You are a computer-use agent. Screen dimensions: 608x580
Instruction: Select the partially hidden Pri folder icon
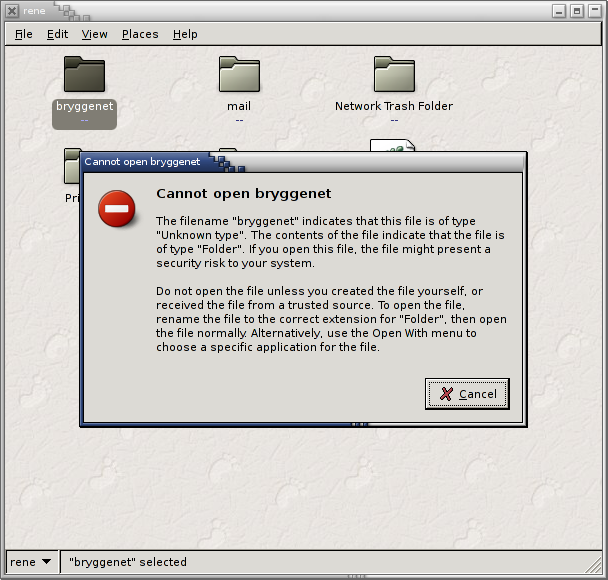click(x=72, y=166)
